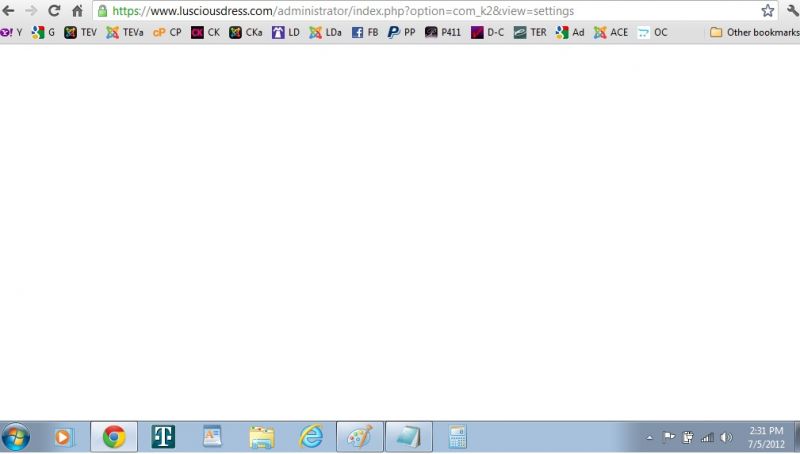Open the document app with 'A' taskbar icon
This screenshot has width=800, height=454.
pos(212,437)
